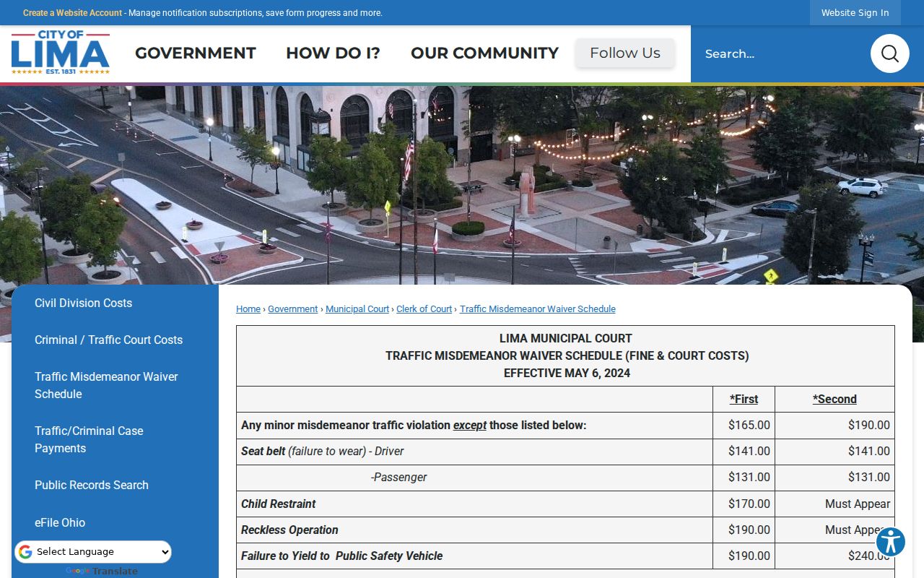Select the Reckless Operation row label

click(x=289, y=530)
